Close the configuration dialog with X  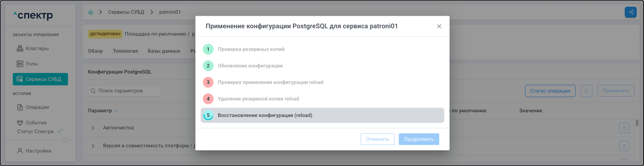point(439,26)
